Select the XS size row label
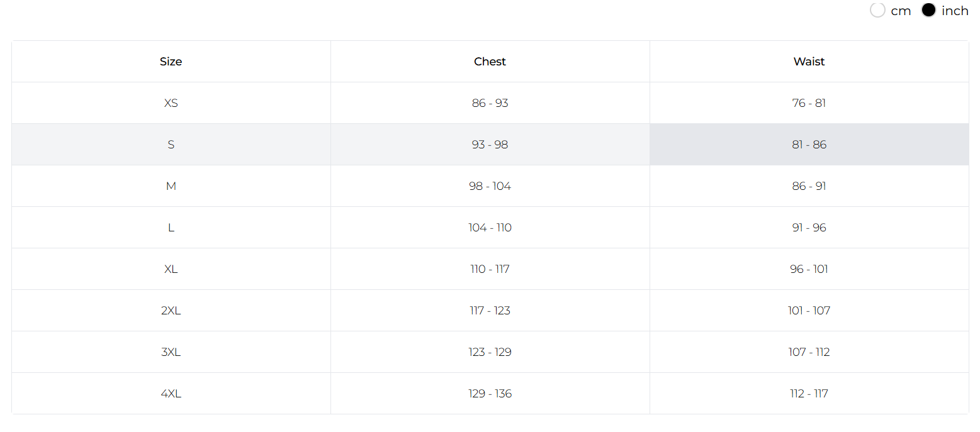Screen dimensions: 980x432 coord(171,103)
